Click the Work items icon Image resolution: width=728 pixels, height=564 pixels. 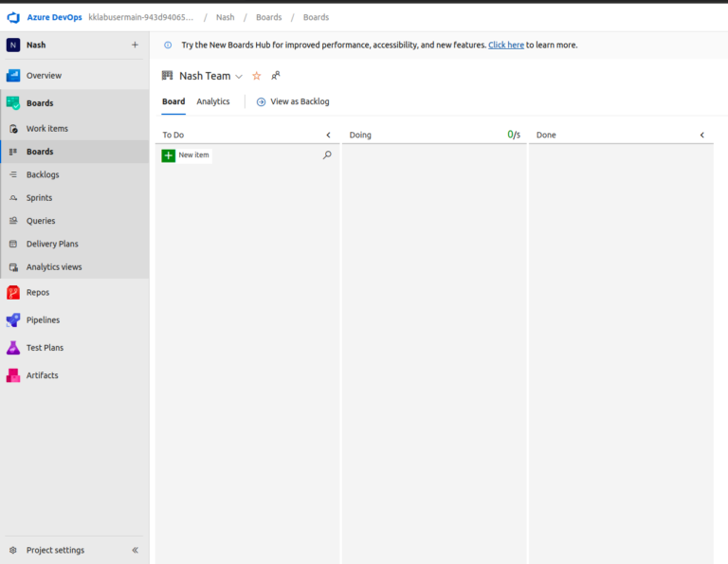click(13, 129)
